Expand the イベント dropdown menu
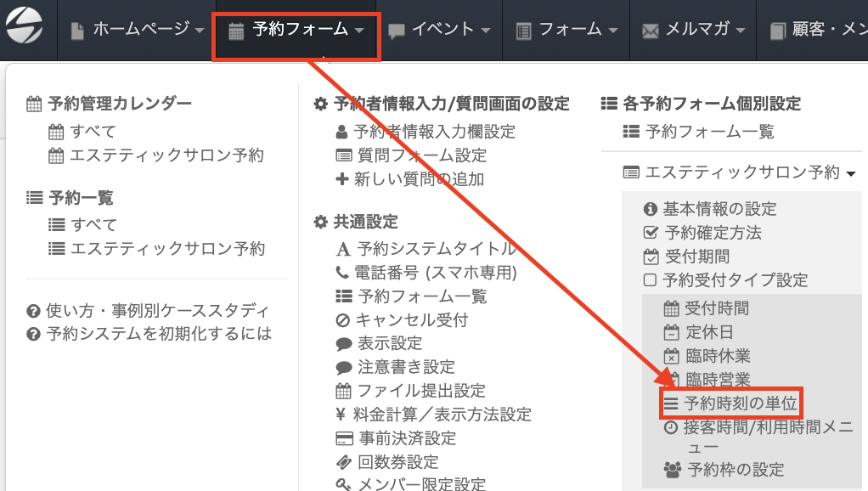868x491 pixels. tap(440, 30)
